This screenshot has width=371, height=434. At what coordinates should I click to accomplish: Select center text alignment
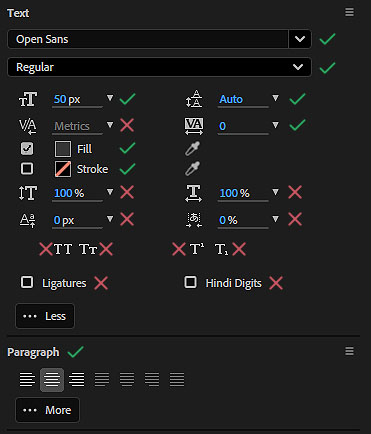tap(52, 380)
